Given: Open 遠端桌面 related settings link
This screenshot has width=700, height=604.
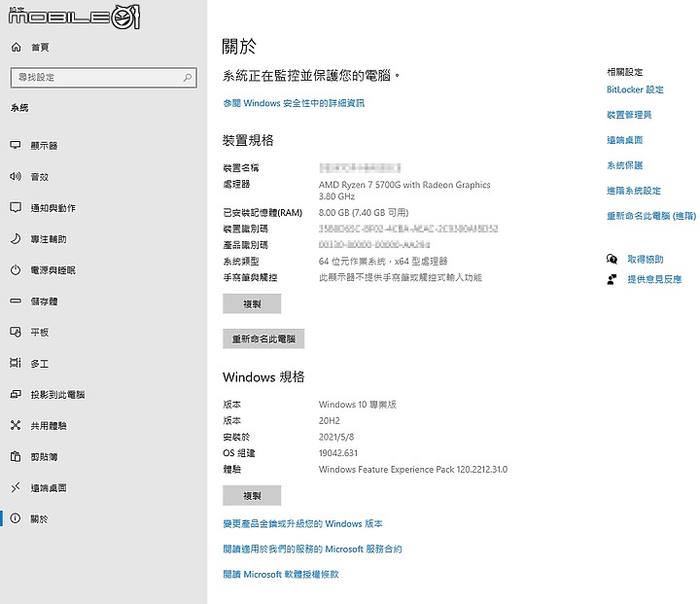Looking at the screenshot, I should click(x=624, y=140).
